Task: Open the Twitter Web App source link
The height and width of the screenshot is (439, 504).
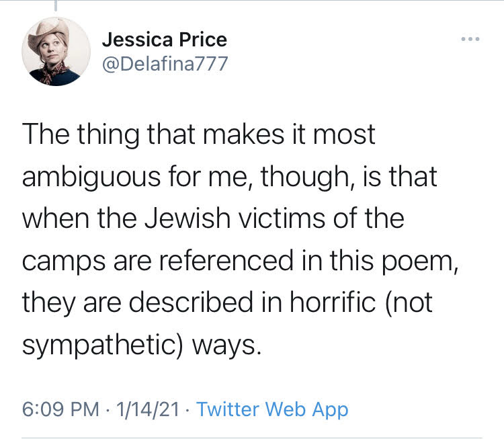Action: click(272, 409)
